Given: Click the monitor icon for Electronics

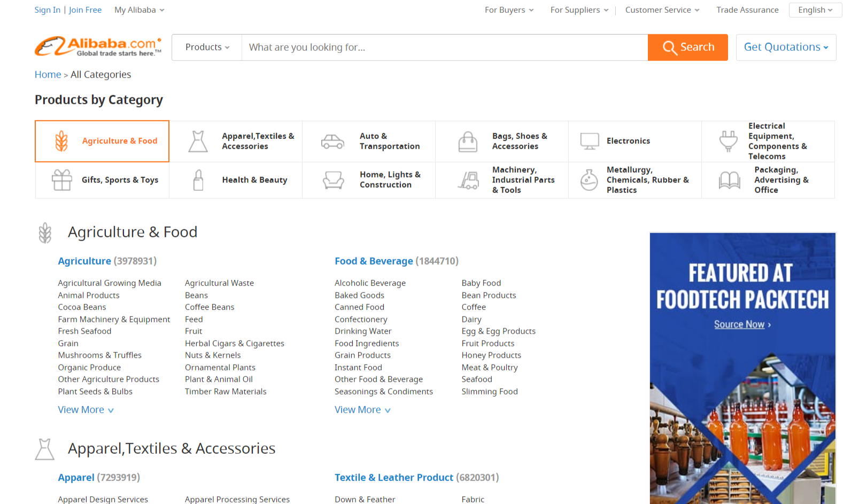Looking at the screenshot, I should pos(590,141).
